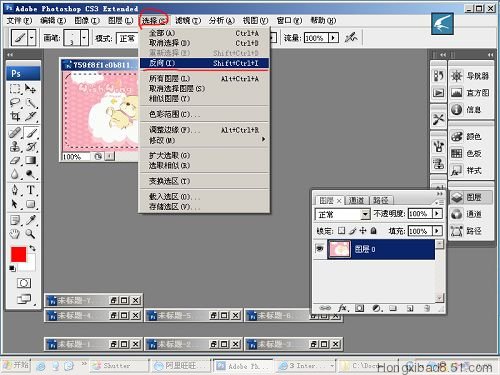Choose 反向 from the Select menu
The image size is (500, 375).
(x=204, y=63)
